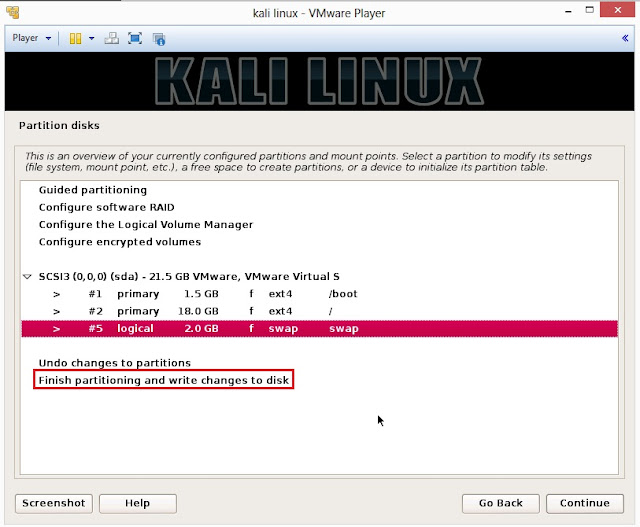Click the Continue button
The width and height of the screenshot is (640, 527).
[x=584, y=503]
